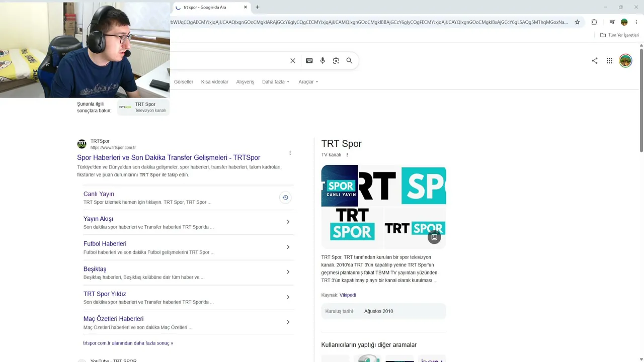The height and width of the screenshot is (362, 644).
Task: Click the chevron in the Beşiktaş row
Action: coord(288,272)
